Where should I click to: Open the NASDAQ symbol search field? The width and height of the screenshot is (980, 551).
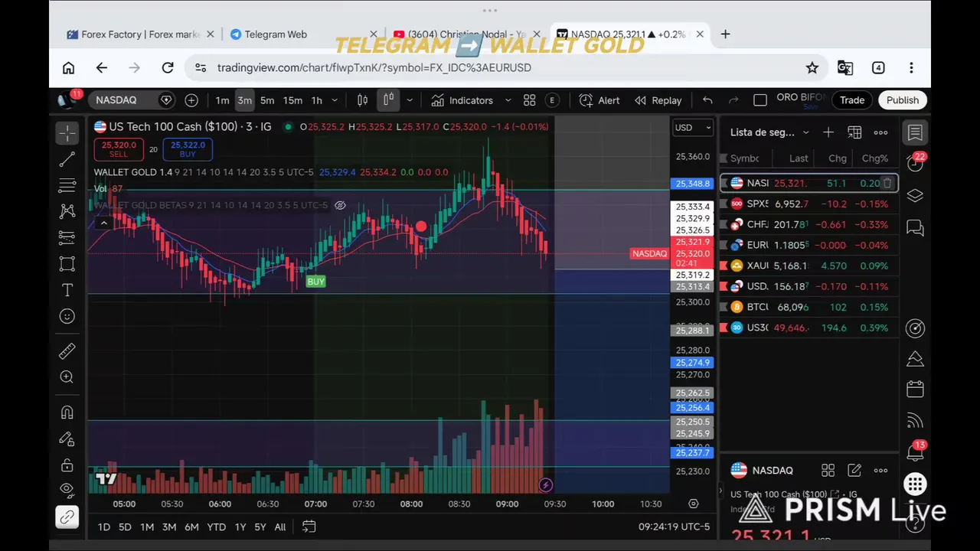click(x=130, y=100)
